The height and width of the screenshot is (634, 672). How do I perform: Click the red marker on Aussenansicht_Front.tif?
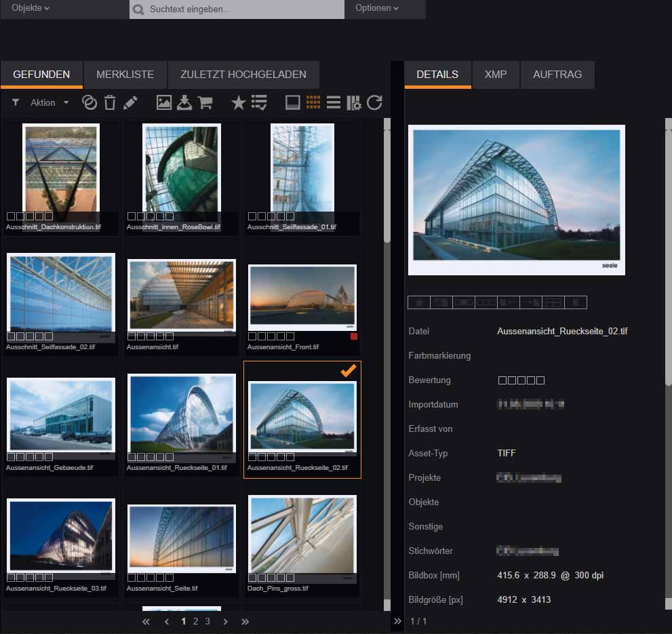[x=353, y=336]
